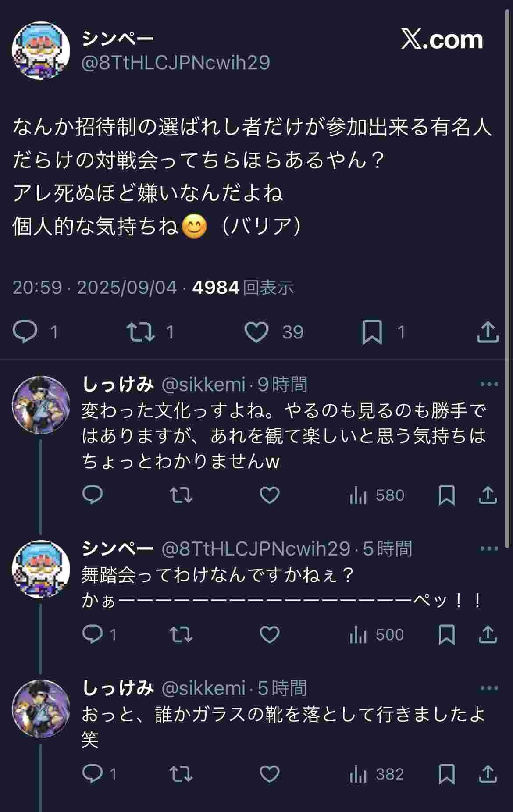The width and height of the screenshot is (513, 812).
Task: Share the reply with 382 views
Action: click(x=488, y=774)
